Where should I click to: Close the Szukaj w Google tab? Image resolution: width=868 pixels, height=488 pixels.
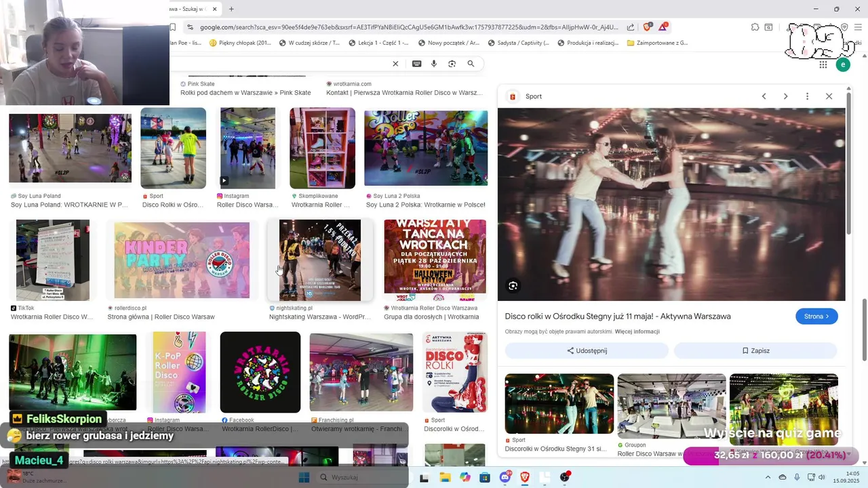(215, 9)
